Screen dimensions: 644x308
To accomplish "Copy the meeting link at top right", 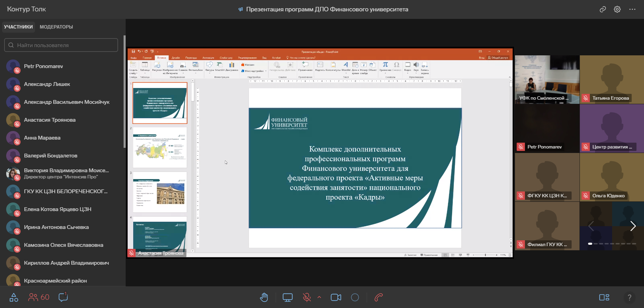I will tap(603, 9).
